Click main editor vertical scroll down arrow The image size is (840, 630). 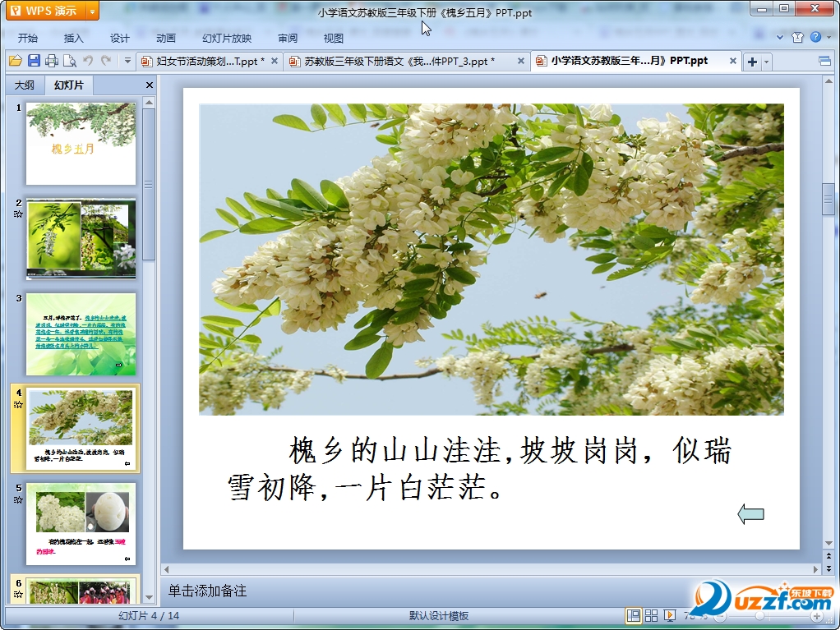tap(828, 543)
